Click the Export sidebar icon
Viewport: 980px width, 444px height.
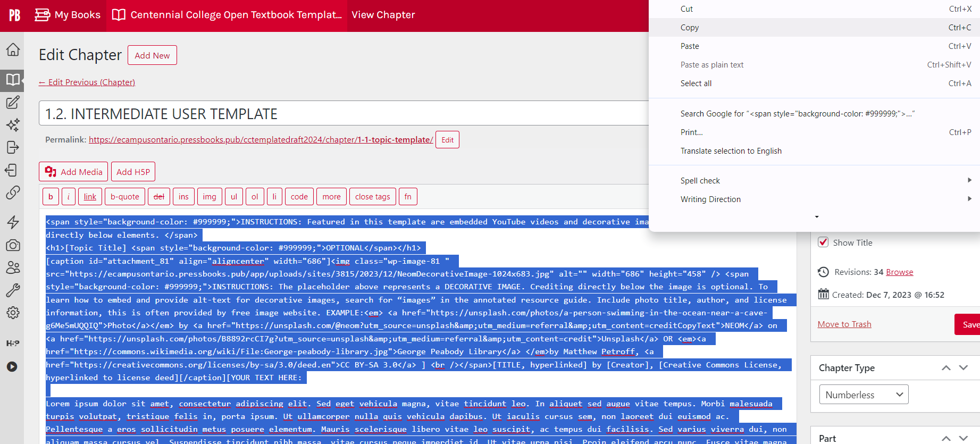pyautogui.click(x=13, y=147)
